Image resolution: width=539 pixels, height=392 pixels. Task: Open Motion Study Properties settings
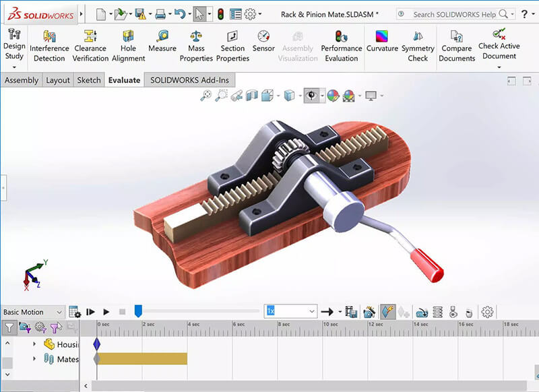[x=486, y=311]
